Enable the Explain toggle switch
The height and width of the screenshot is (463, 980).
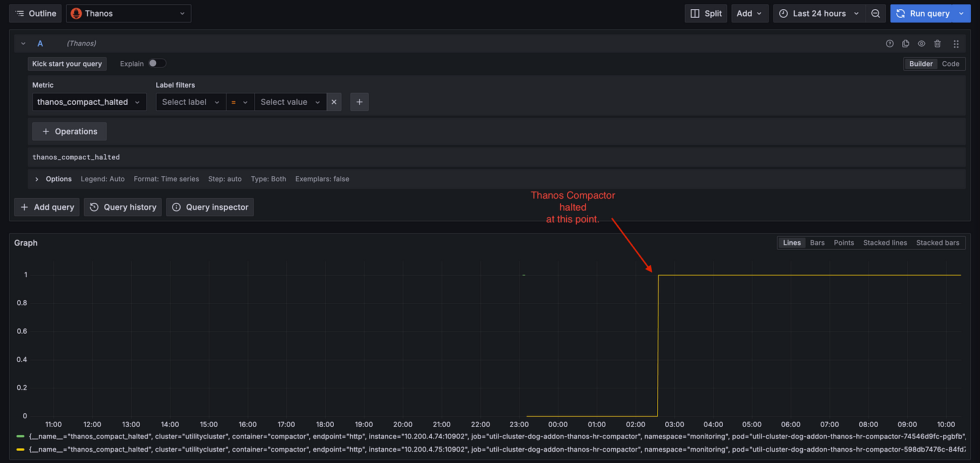click(157, 64)
